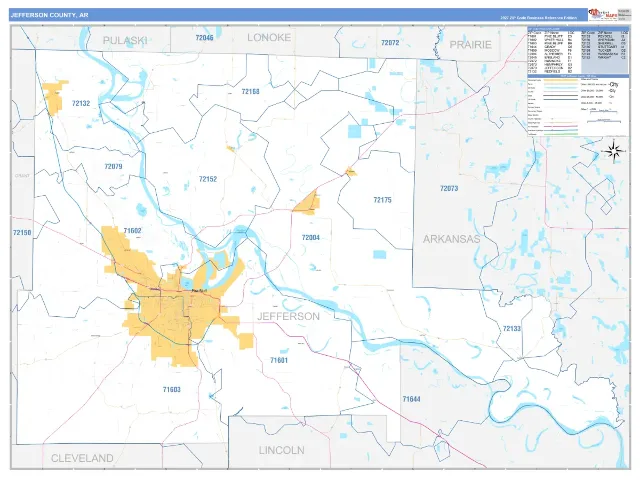Click ZIP code label 72152

click(x=208, y=179)
